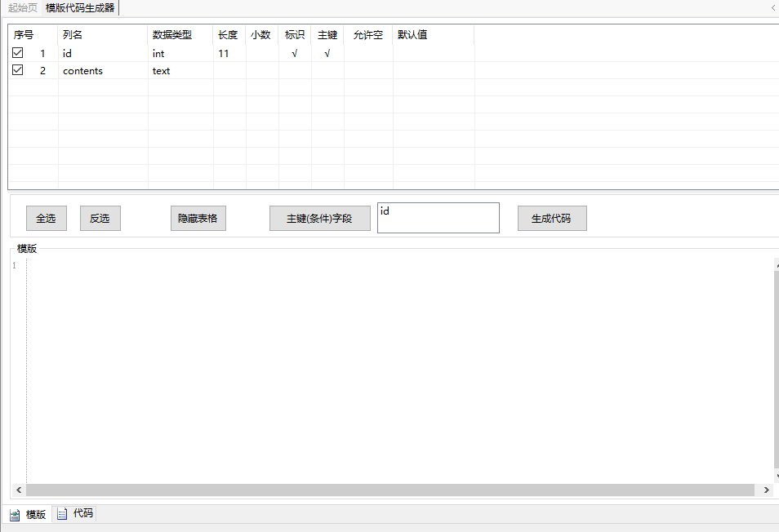The height and width of the screenshot is (532, 779).
Task: Click the length cell 11
Action: [x=229, y=53]
